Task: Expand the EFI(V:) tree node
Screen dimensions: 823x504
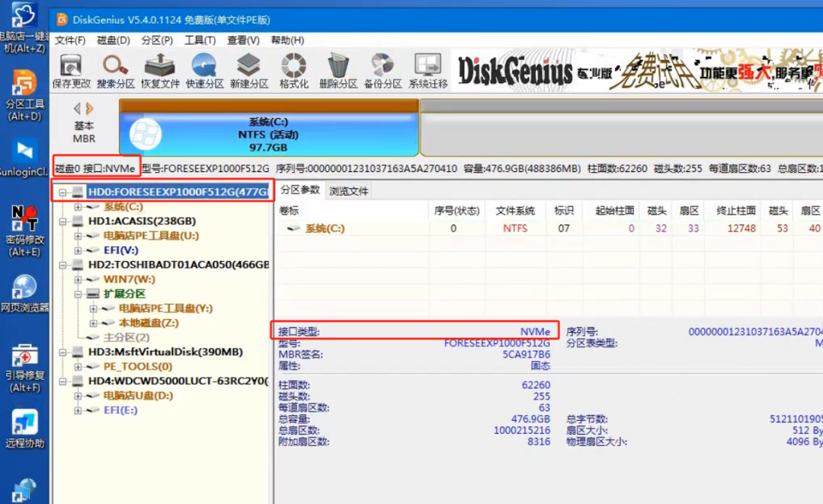Action: pyautogui.click(x=78, y=250)
